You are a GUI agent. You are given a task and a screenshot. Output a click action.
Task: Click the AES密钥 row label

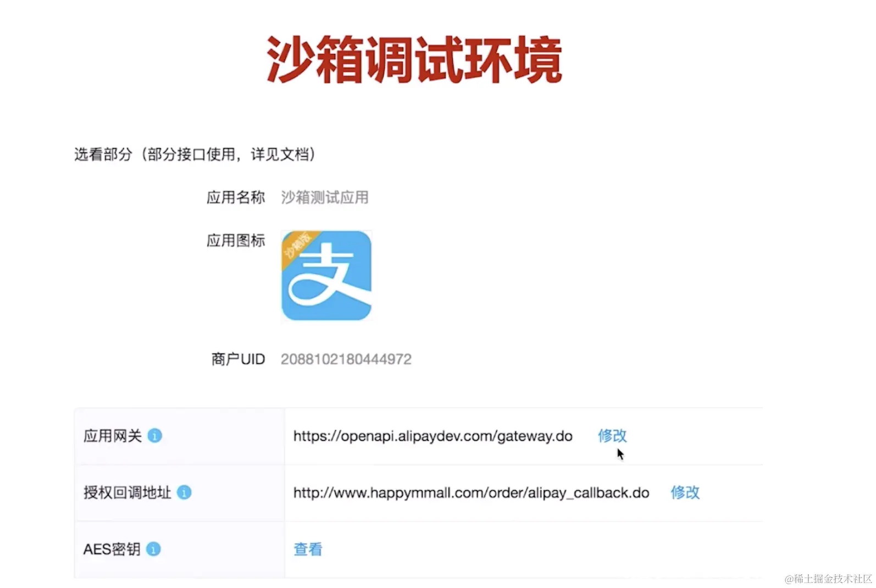point(112,549)
